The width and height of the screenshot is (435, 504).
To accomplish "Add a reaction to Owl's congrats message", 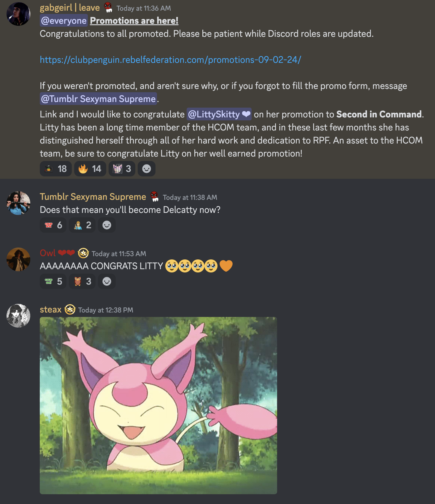I will pyautogui.click(x=107, y=281).
